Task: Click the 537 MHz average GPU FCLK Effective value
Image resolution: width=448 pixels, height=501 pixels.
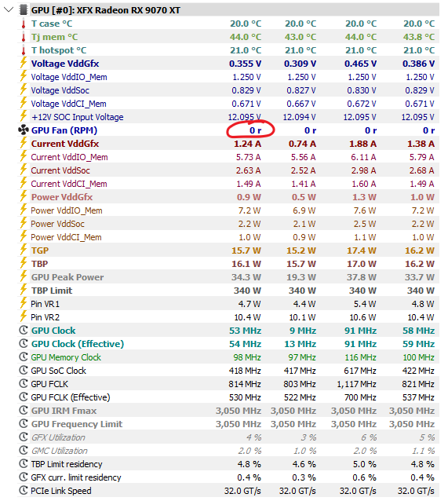Action: point(418,397)
